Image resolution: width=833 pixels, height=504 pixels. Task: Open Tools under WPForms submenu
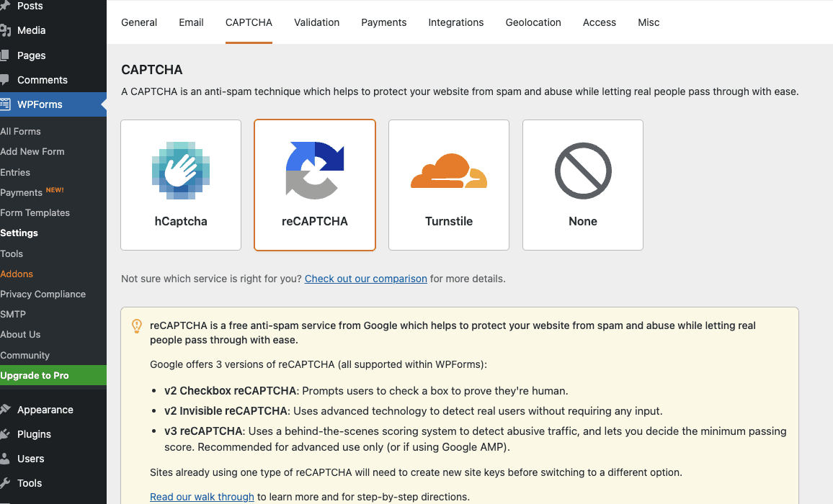[11, 254]
